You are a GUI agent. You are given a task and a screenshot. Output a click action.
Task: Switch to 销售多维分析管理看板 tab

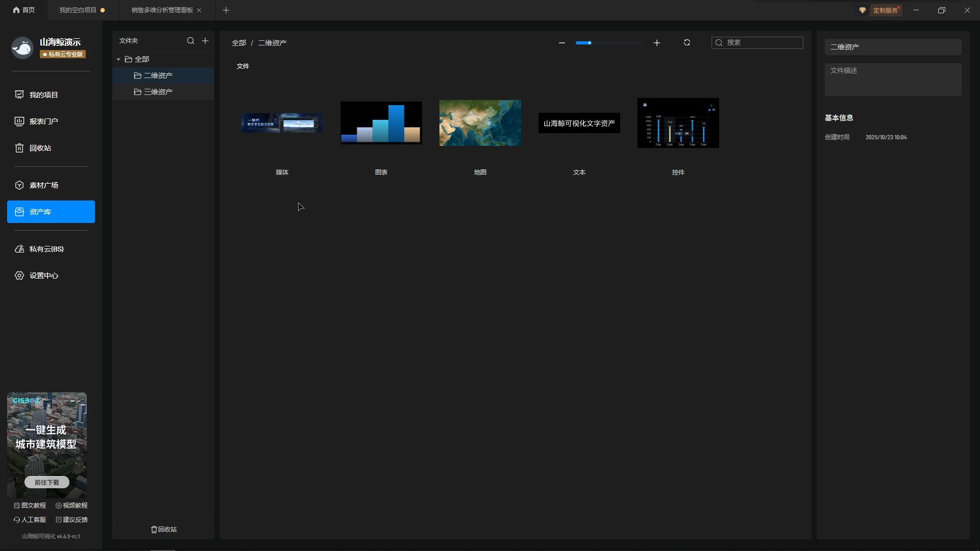pos(162,10)
